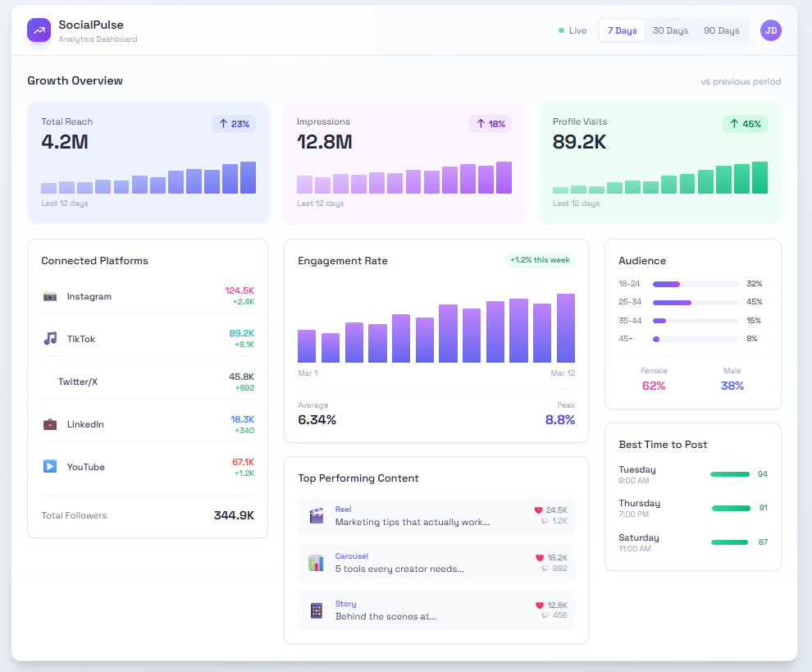Click the Profile Visits 45% growth badge

tap(745, 124)
